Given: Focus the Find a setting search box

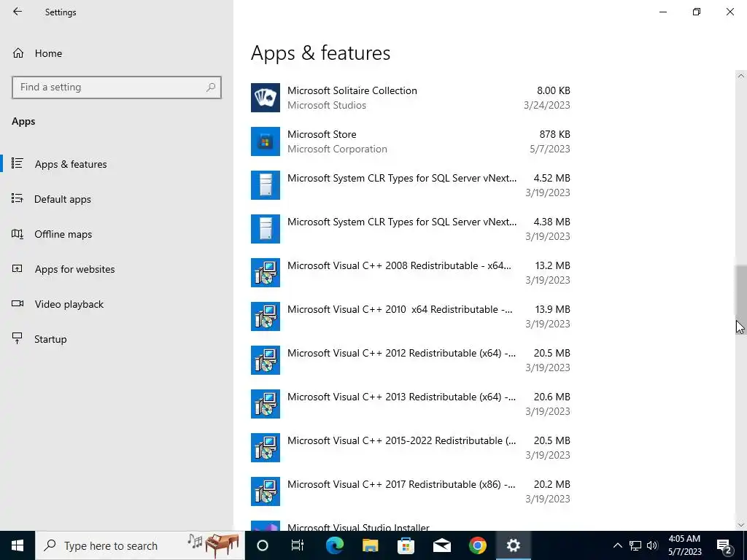Looking at the screenshot, I should 117,87.
